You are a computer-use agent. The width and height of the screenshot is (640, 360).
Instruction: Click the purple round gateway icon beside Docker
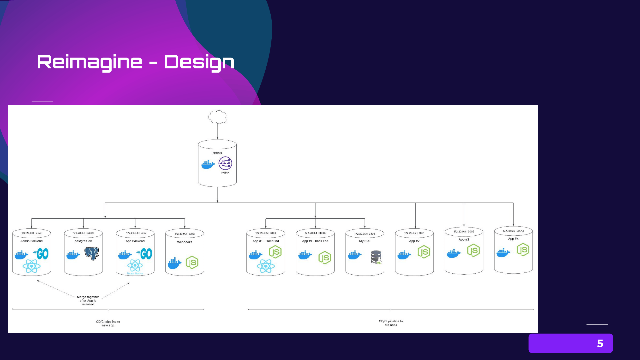click(225, 164)
